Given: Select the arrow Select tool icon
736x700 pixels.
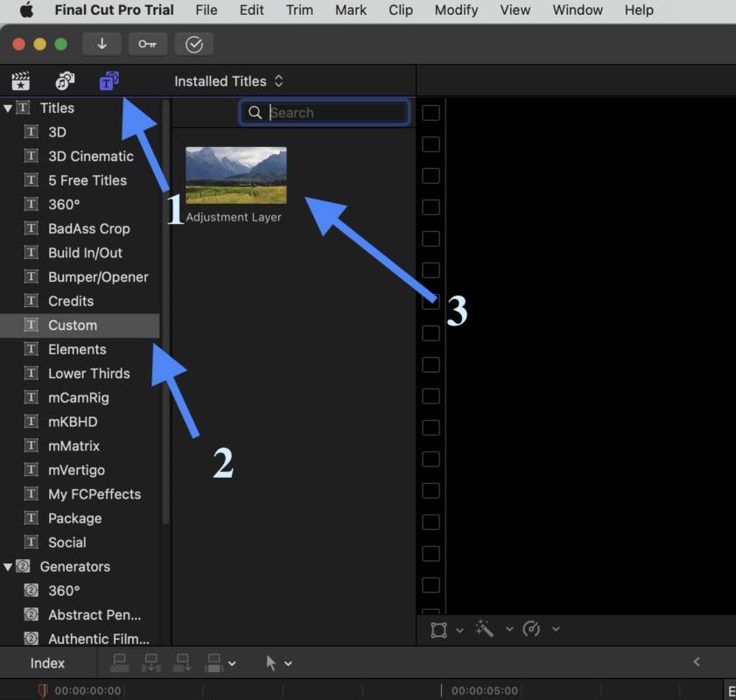Looking at the screenshot, I should point(270,663).
